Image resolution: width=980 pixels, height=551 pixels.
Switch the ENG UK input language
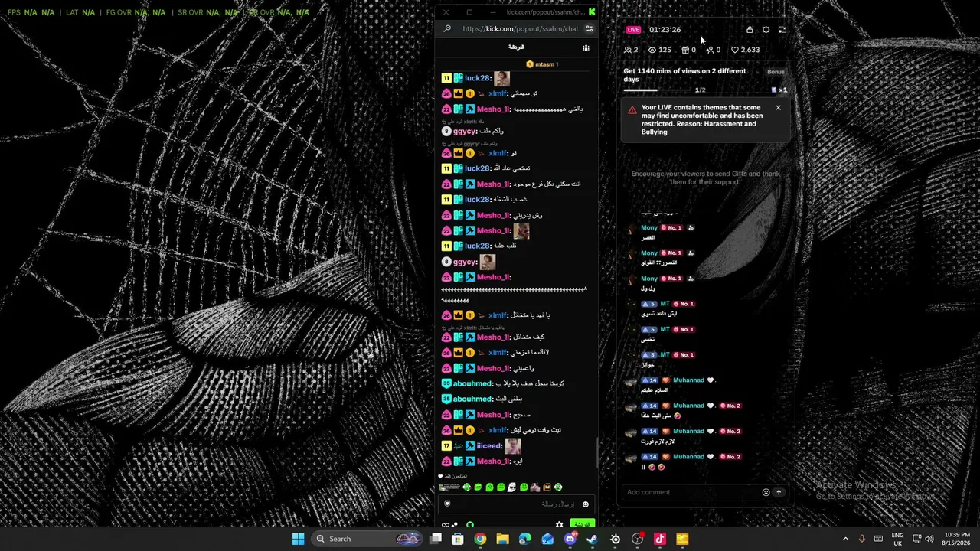897,539
